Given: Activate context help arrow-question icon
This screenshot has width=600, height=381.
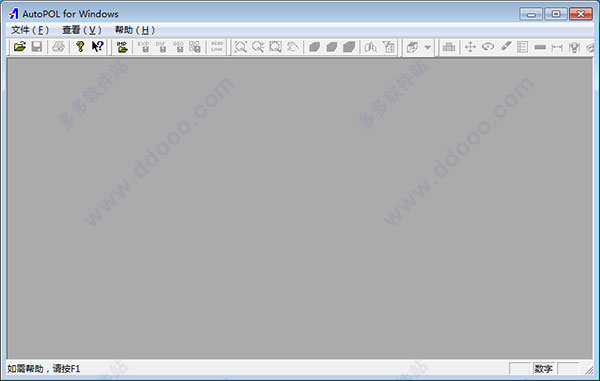Looking at the screenshot, I should coord(98,47).
